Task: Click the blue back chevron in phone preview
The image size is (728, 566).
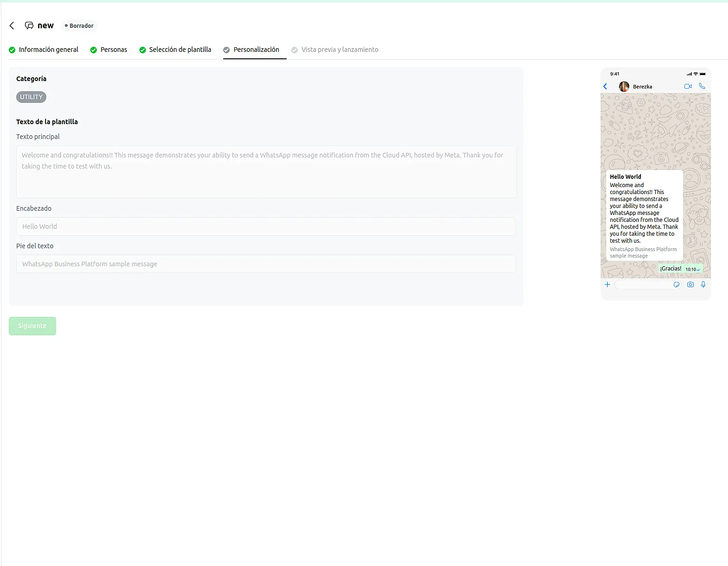Action: click(605, 87)
